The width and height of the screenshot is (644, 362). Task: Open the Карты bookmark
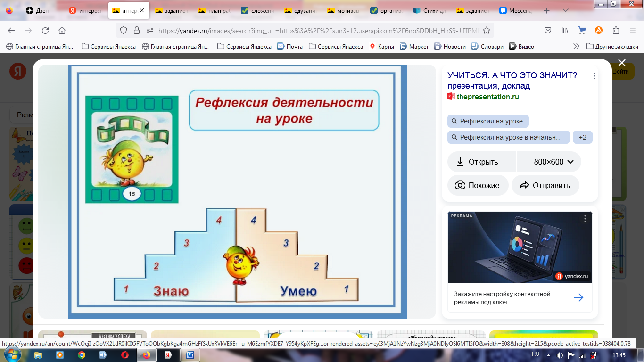[x=381, y=46]
